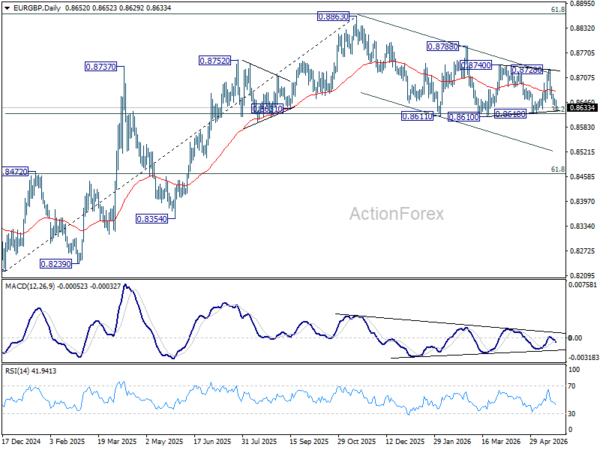Screen dimensions: 600x450
Task: Click the 0.87520 high label
Action: 215,60
